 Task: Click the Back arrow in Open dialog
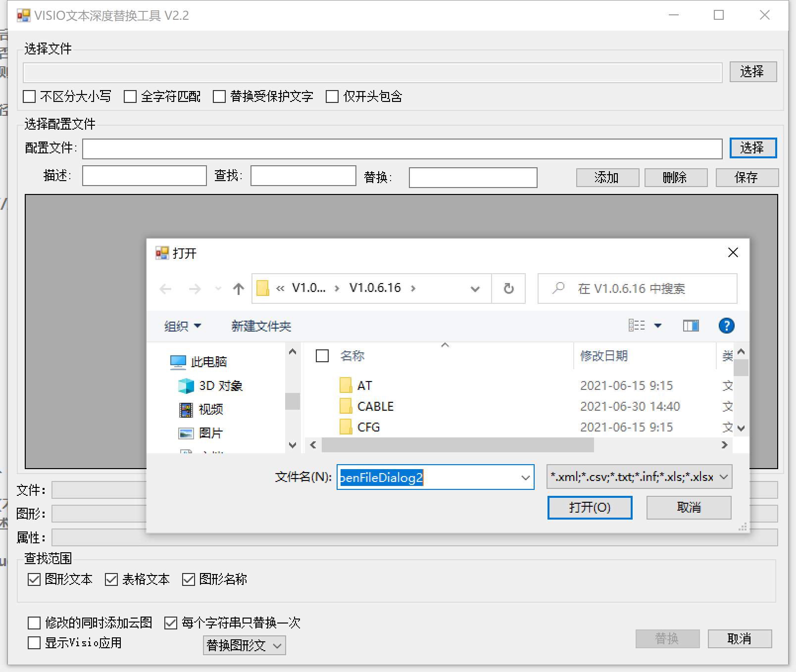(x=166, y=289)
